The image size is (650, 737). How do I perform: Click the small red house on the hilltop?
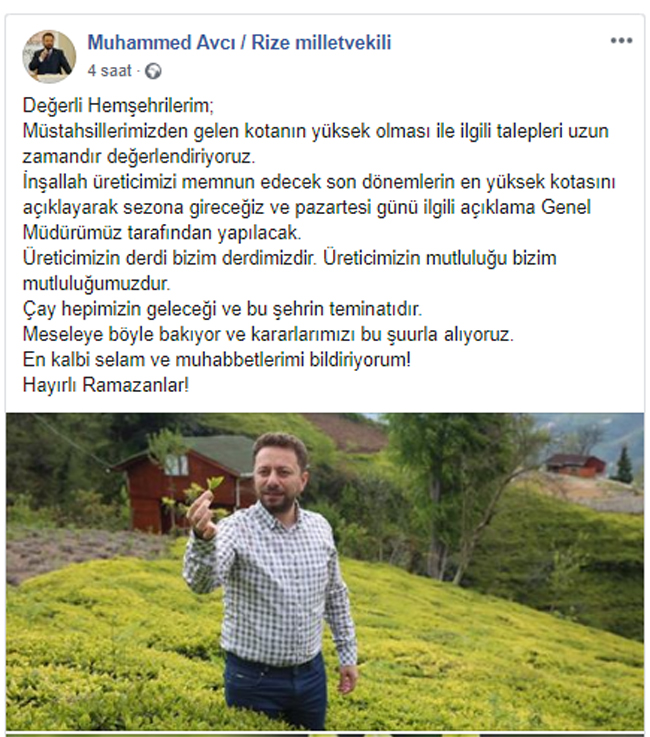576,465
